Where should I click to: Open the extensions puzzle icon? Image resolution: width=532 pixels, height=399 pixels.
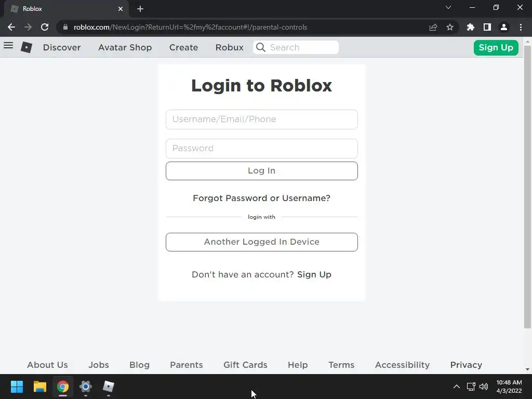(471, 27)
